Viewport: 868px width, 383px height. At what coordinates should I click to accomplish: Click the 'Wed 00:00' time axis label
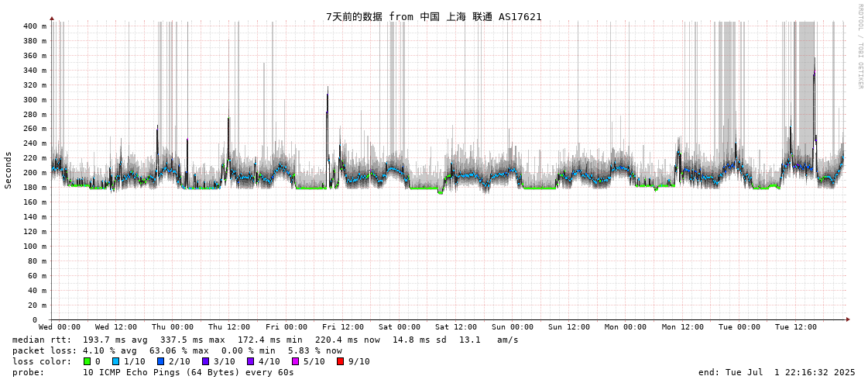(x=59, y=327)
